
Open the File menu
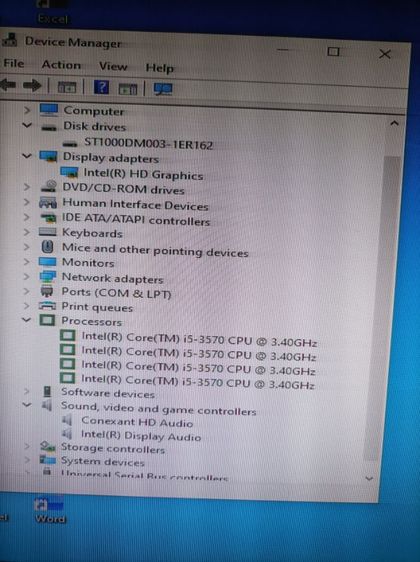point(14,63)
